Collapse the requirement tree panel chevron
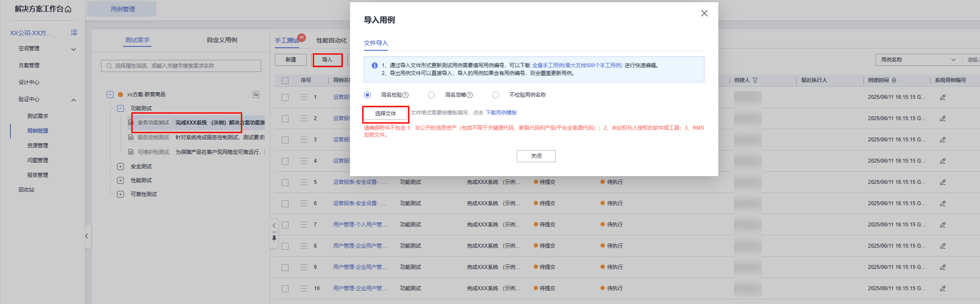 tap(274, 226)
